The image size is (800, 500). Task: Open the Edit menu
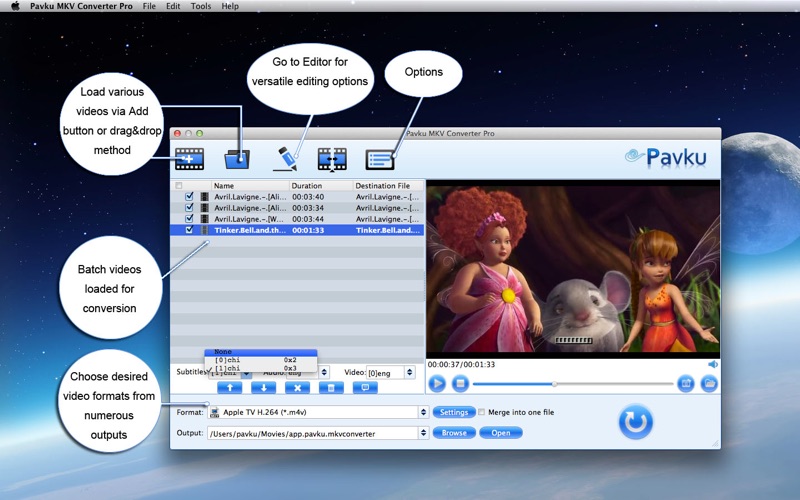[x=173, y=6]
